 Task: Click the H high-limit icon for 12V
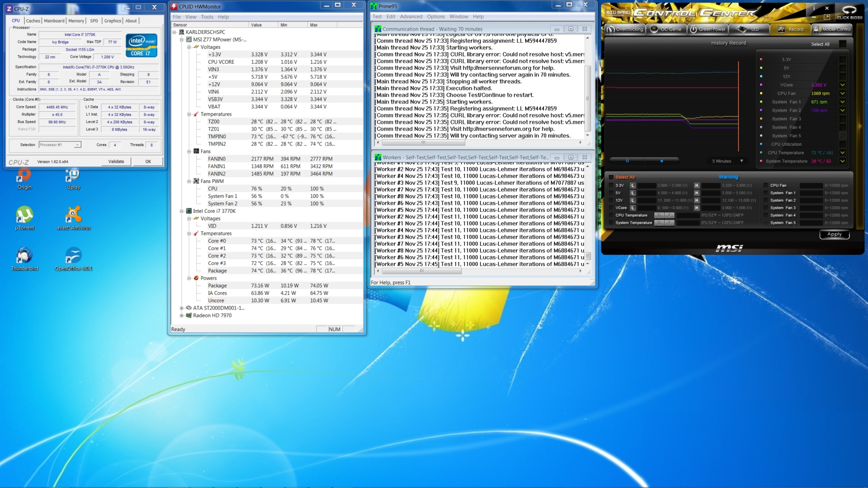point(697,200)
